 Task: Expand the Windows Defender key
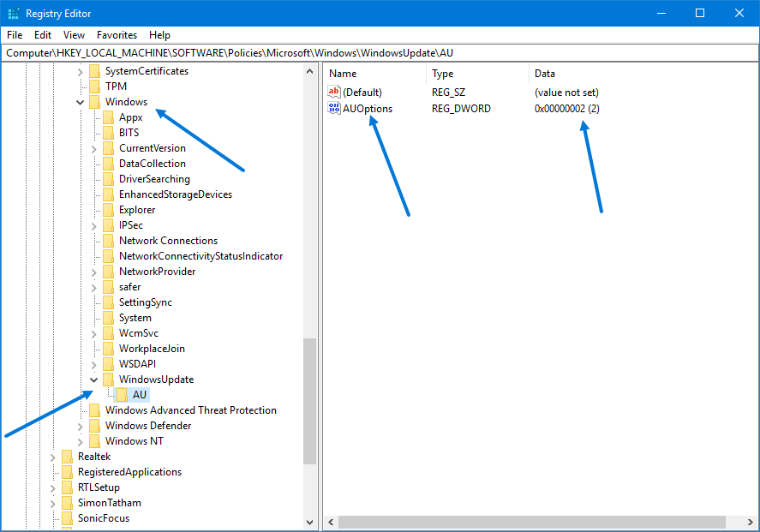tap(80, 427)
